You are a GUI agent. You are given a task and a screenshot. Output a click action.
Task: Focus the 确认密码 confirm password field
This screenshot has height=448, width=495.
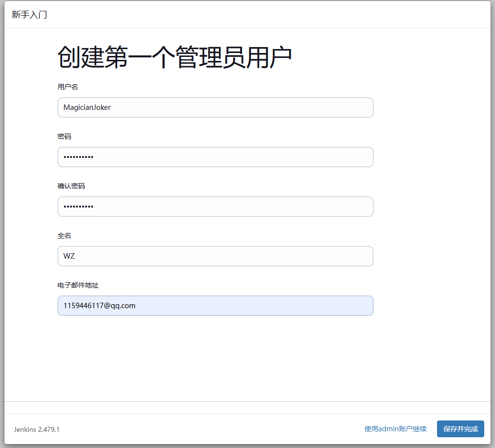(x=215, y=207)
